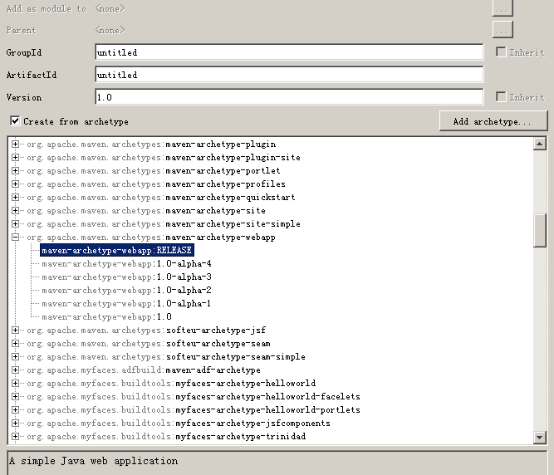This screenshot has height=475, width=554.
Task: Expand myfaces-archetype-trinidad node
Action: [15, 436]
